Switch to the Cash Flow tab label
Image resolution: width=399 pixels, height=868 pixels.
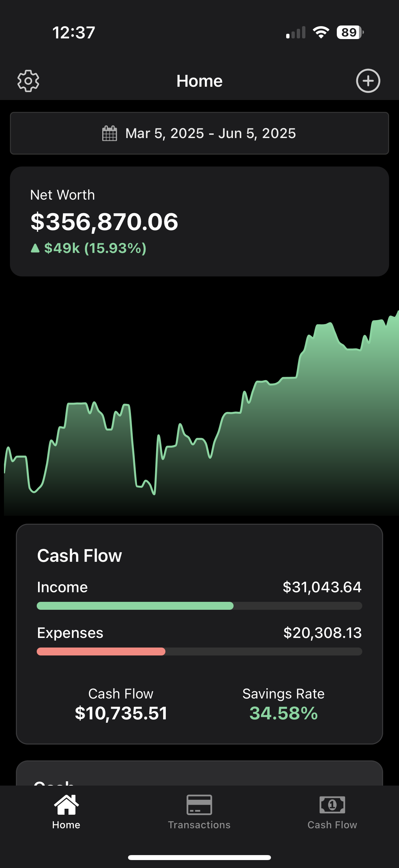pos(332,825)
